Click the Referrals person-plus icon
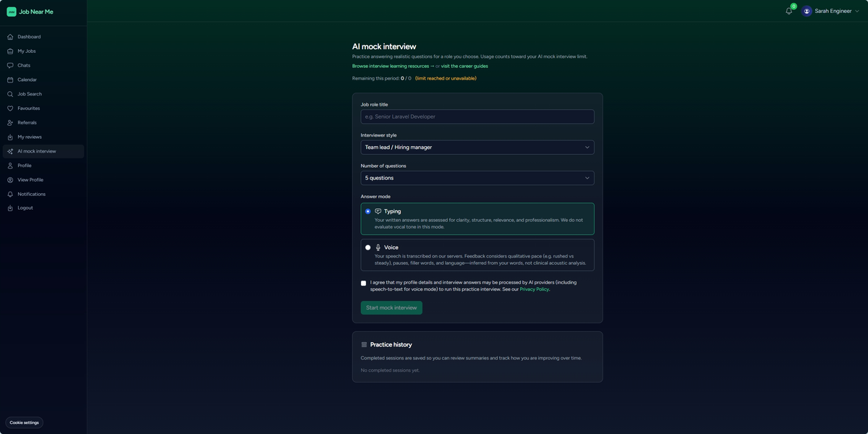Image resolution: width=868 pixels, height=434 pixels. (x=10, y=123)
